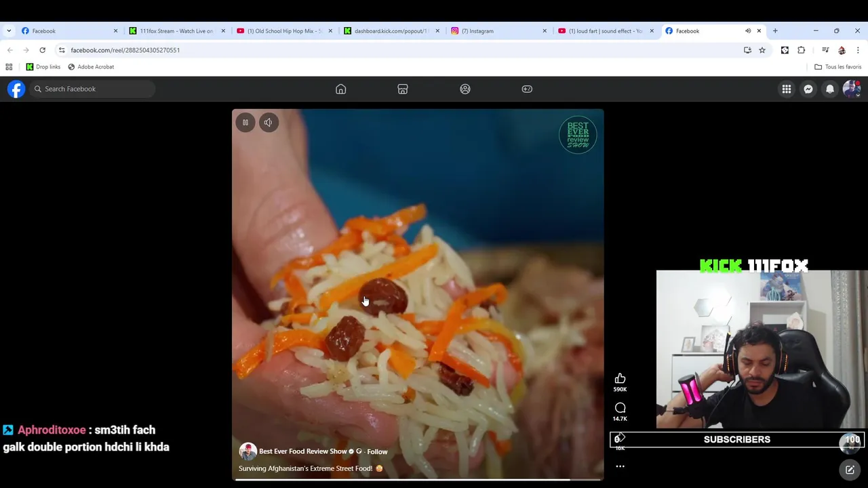Read caption 'Surviving Afghanistan's Extreme Street Food!'

point(305,468)
